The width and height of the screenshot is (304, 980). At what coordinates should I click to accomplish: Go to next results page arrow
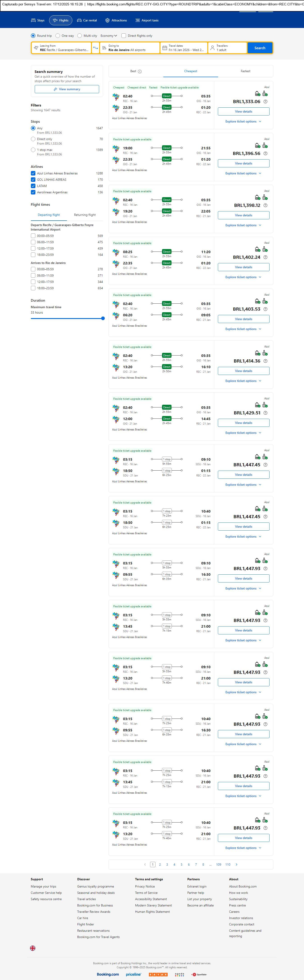pos(236,864)
